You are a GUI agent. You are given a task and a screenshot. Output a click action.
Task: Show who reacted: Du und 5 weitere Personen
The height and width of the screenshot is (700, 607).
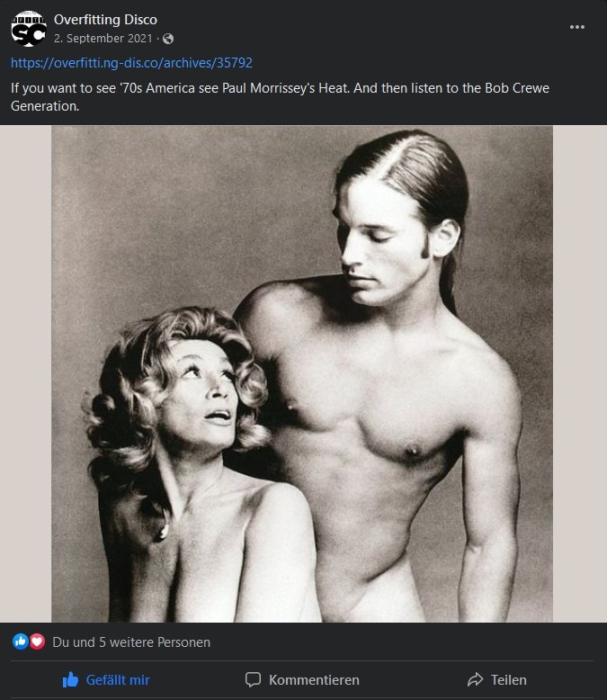131,642
